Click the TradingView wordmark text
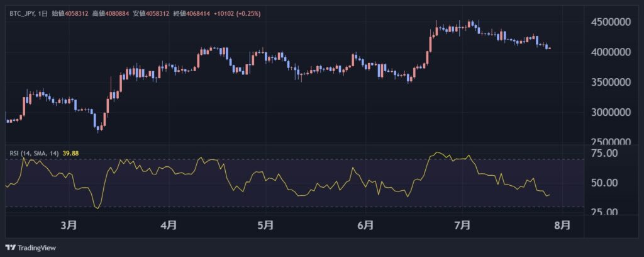 (37, 248)
